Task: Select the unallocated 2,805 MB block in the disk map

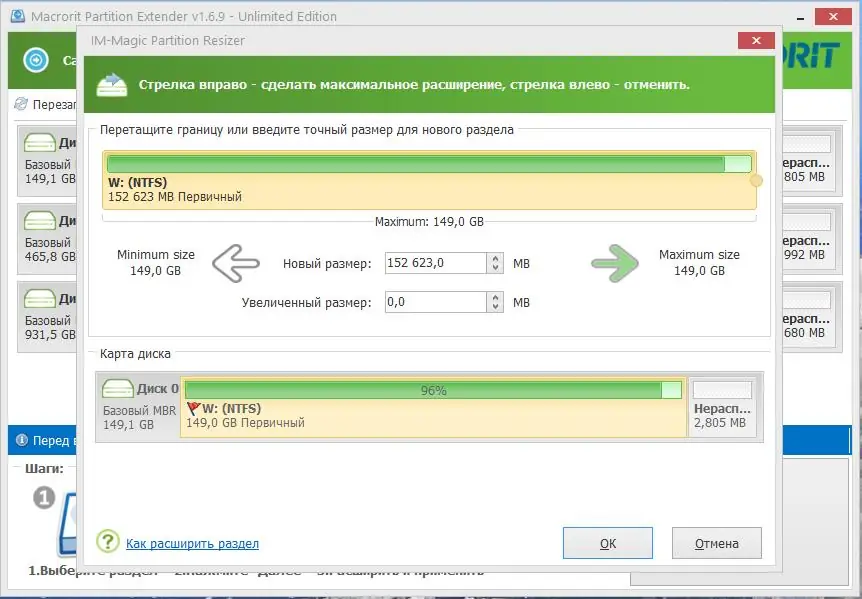Action: coord(722,407)
